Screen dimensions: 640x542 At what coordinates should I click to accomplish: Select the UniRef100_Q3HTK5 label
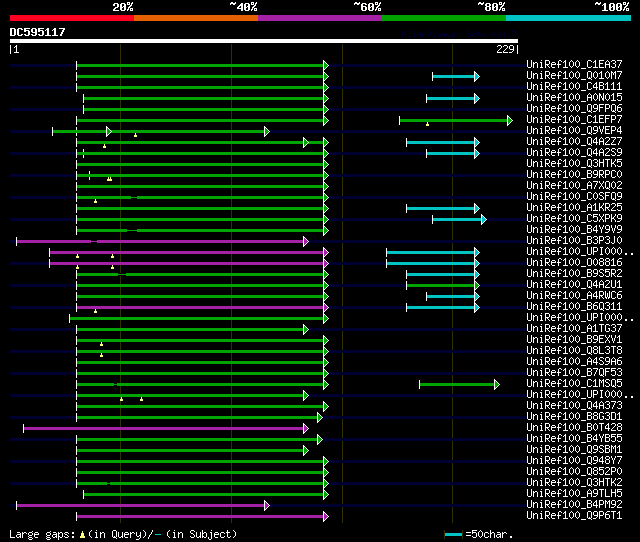[574, 164]
